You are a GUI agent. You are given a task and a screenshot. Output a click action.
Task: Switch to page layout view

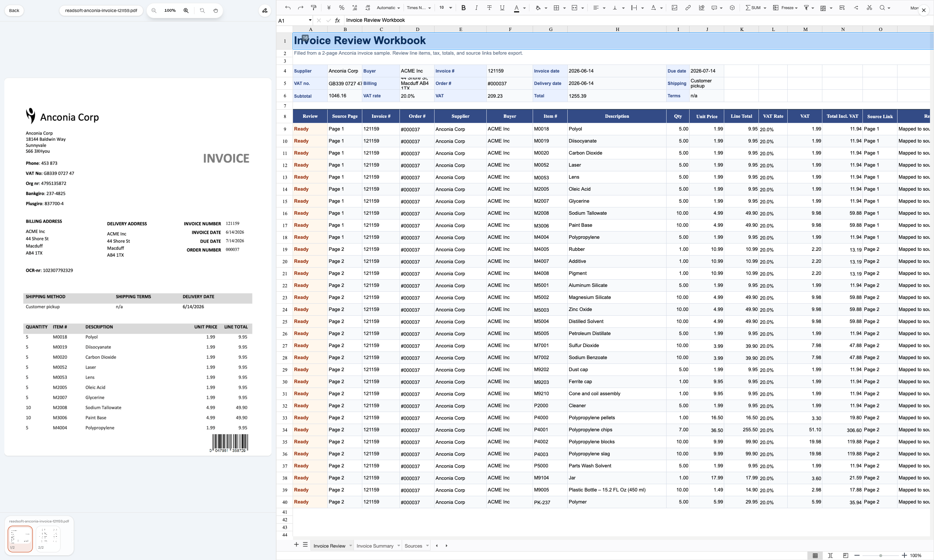[x=830, y=555]
